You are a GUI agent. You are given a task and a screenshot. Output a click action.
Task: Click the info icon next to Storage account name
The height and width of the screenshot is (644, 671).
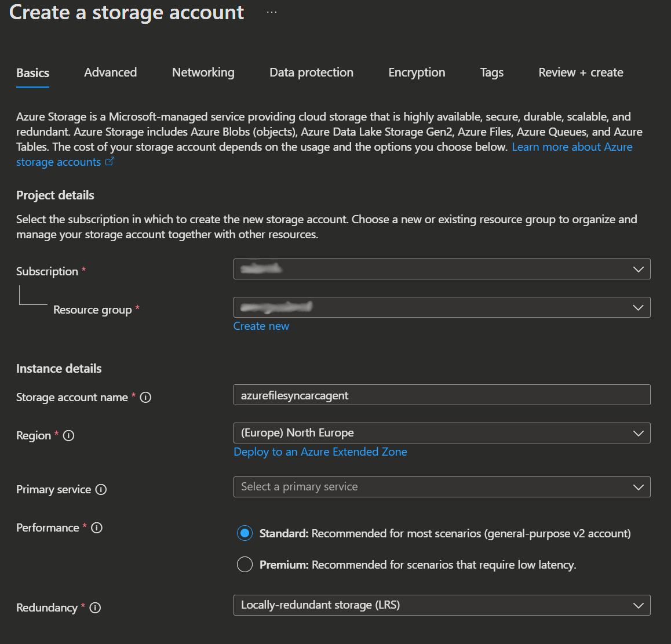click(145, 398)
